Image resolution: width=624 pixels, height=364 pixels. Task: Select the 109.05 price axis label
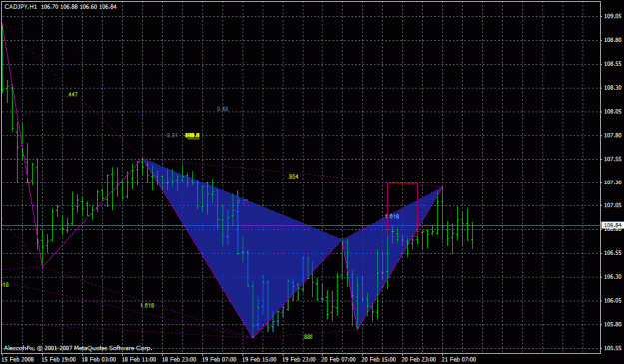612,16
